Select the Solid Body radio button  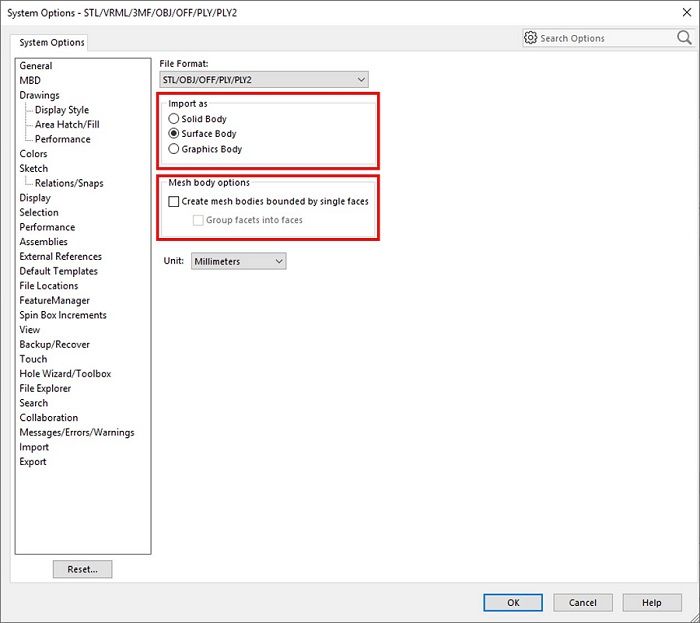click(174, 119)
